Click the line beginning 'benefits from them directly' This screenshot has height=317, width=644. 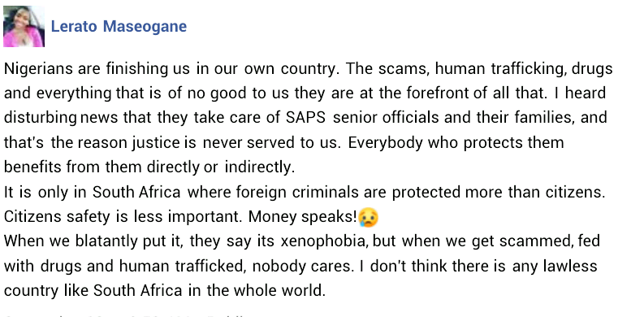(x=149, y=167)
